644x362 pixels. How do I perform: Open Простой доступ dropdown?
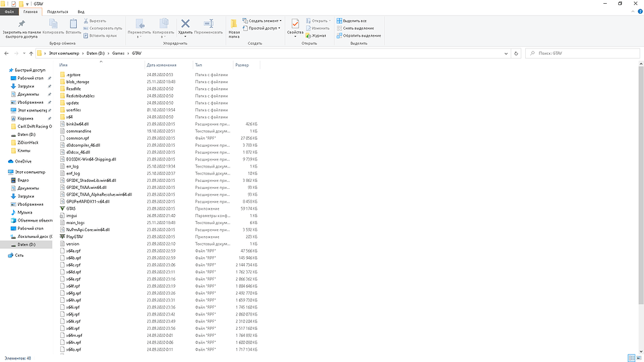click(261, 28)
